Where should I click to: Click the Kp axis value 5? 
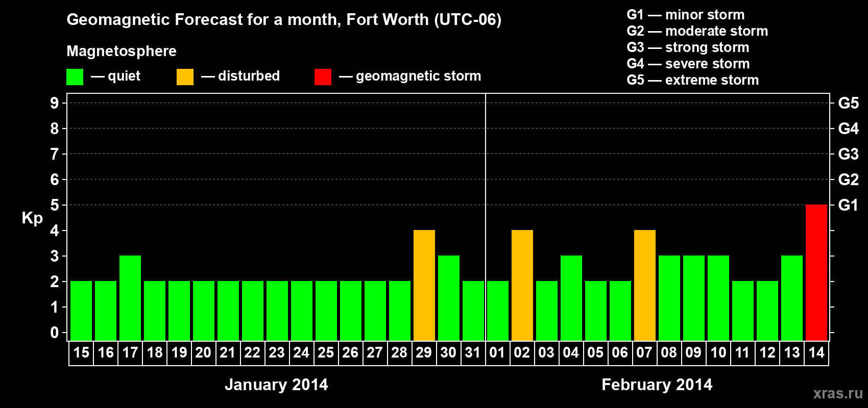(55, 205)
